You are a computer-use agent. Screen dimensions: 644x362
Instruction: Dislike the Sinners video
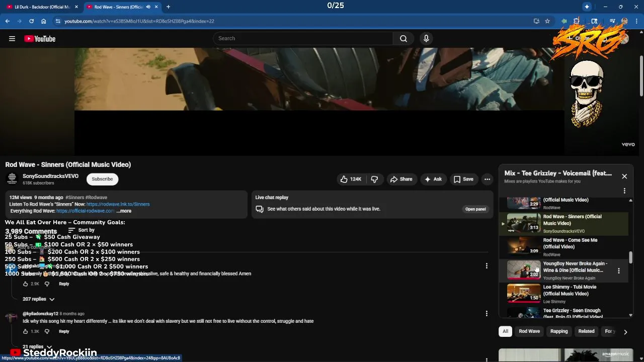click(x=374, y=179)
